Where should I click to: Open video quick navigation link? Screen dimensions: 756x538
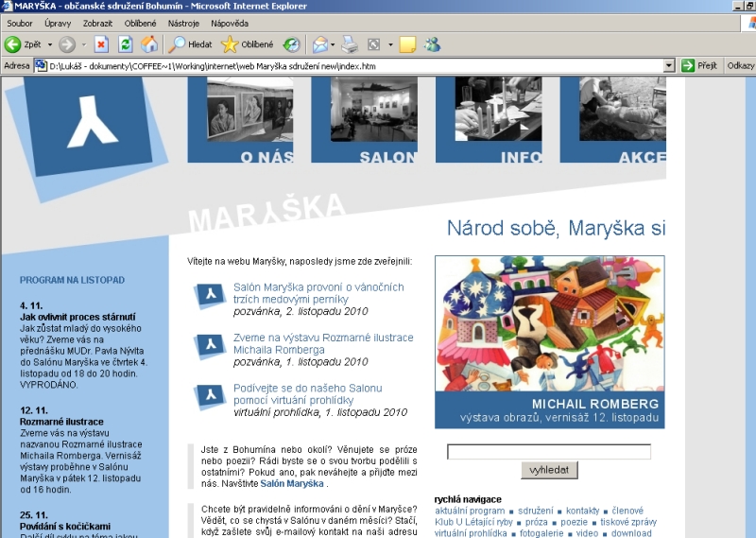[x=587, y=533]
